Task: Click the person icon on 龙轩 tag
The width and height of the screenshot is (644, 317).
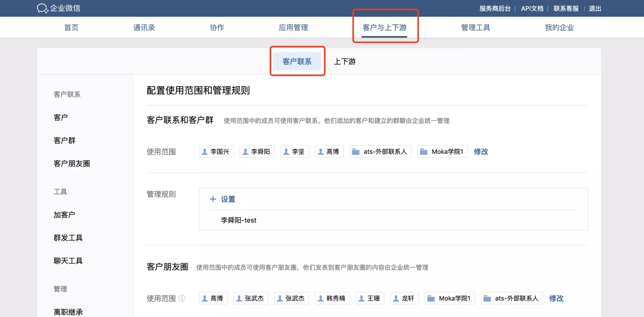Action: pos(396,298)
